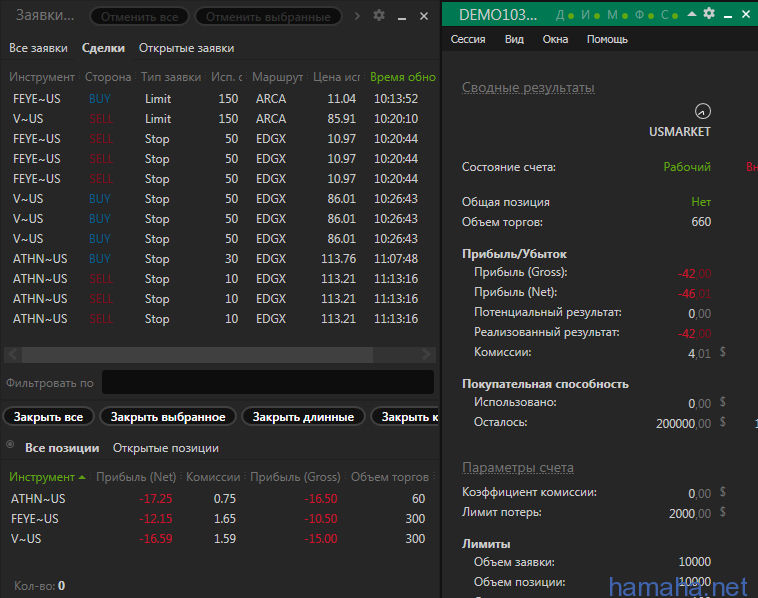This screenshot has width=758, height=598.
Task: Open settings gear in orders panel
Action: tap(379, 15)
